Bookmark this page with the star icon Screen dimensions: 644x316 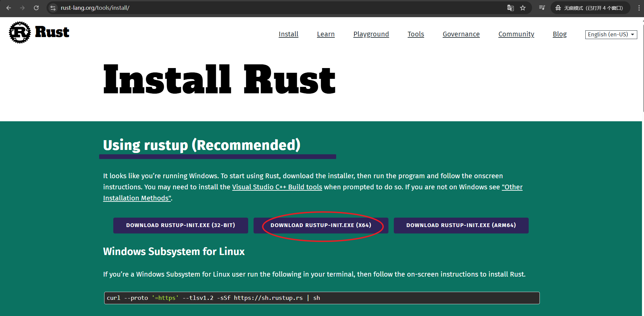pos(523,8)
